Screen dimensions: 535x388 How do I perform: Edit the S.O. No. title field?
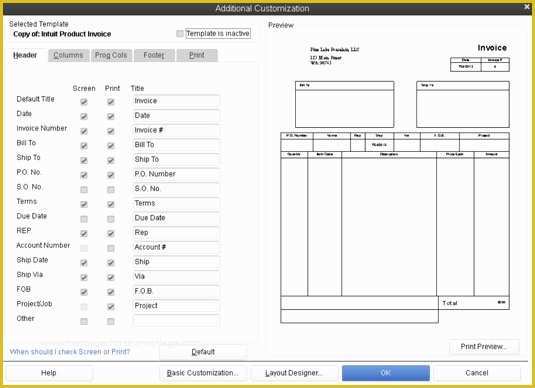click(176, 189)
